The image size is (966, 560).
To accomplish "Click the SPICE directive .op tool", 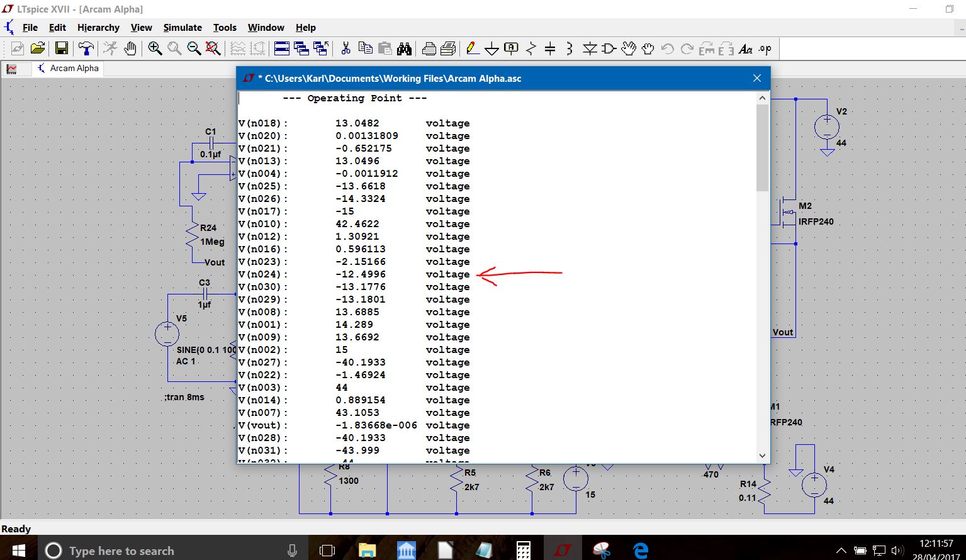I will (x=765, y=48).
